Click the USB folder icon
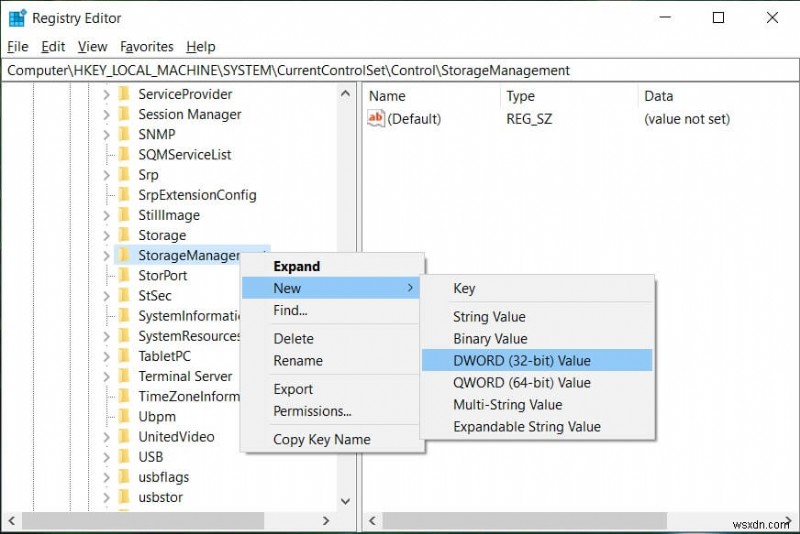 [x=124, y=456]
